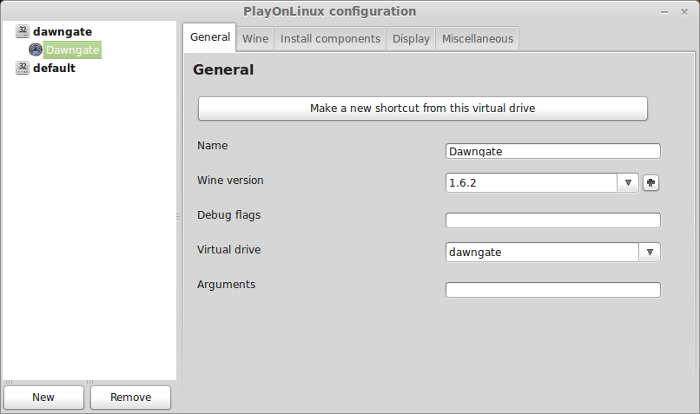Click the Name input field
This screenshot has width=700, height=414.
pos(553,151)
